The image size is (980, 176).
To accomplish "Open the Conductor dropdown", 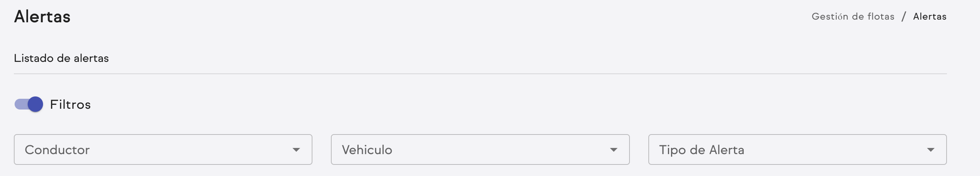I will click(x=163, y=149).
